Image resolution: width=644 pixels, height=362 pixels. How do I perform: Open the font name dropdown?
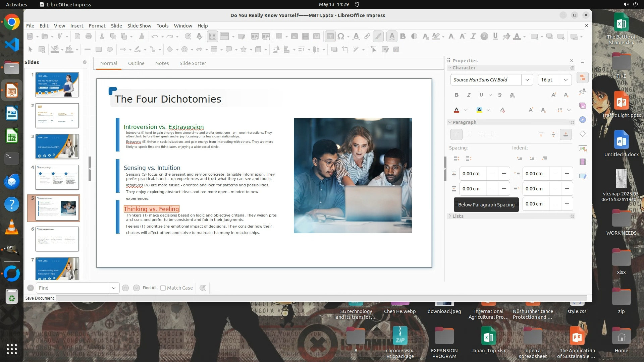click(x=527, y=80)
